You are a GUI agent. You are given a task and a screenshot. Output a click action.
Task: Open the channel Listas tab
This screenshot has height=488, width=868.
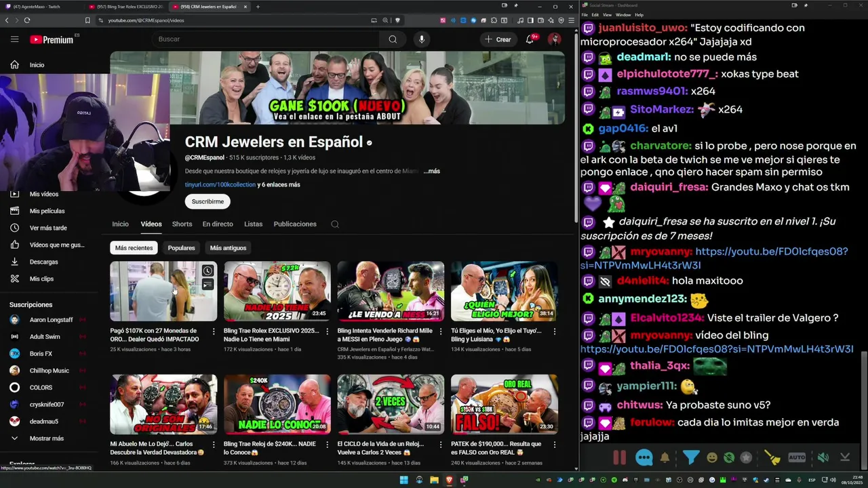point(253,224)
